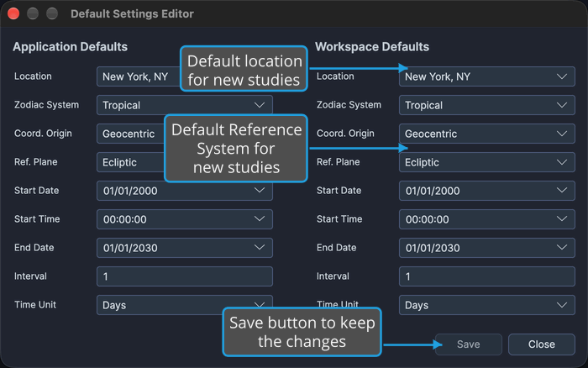
Task: Open the Application Defaults Coord. Origin dropdown
Action: tap(130, 134)
